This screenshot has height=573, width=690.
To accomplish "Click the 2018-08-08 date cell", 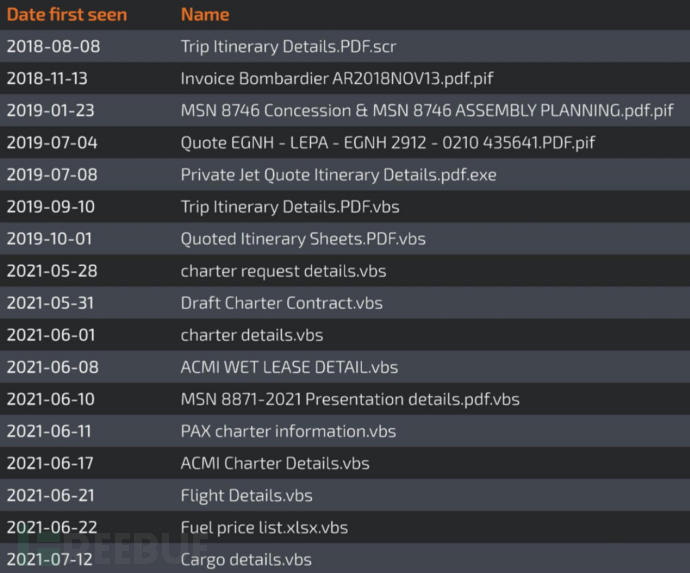I will coord(53,47).
